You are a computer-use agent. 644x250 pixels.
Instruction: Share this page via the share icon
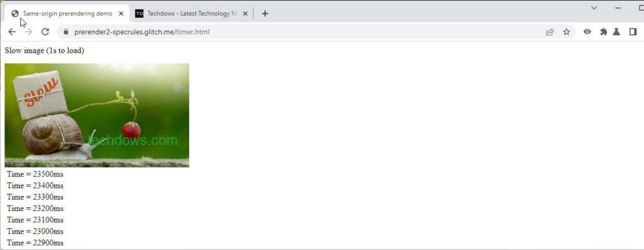click(550, 31)
